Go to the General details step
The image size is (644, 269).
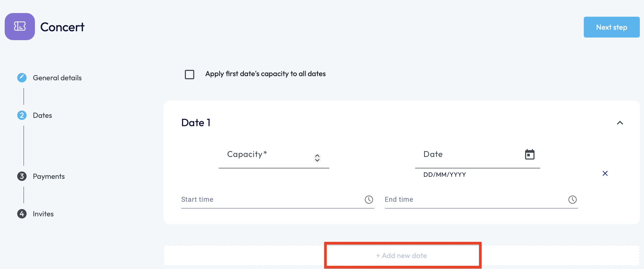click(x=57, y=78)
